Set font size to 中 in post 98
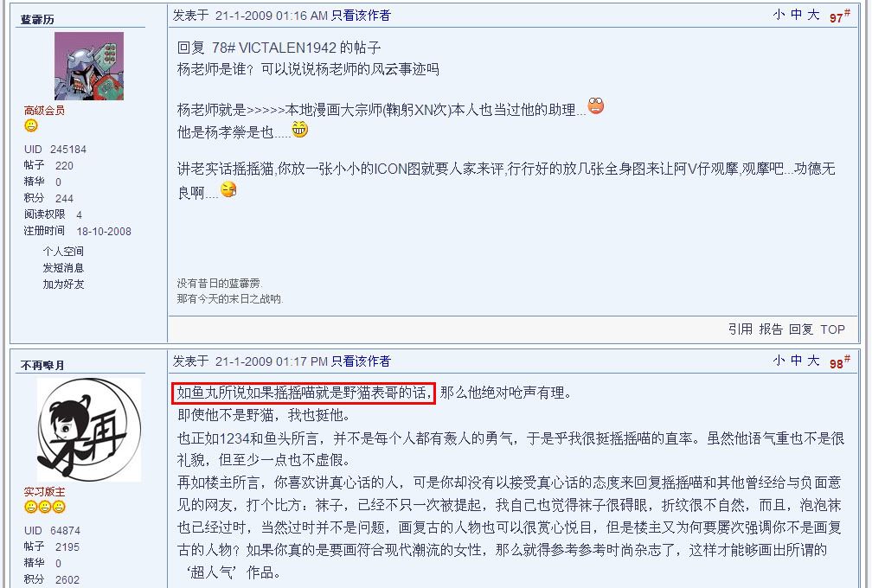 tap(796, 361)
